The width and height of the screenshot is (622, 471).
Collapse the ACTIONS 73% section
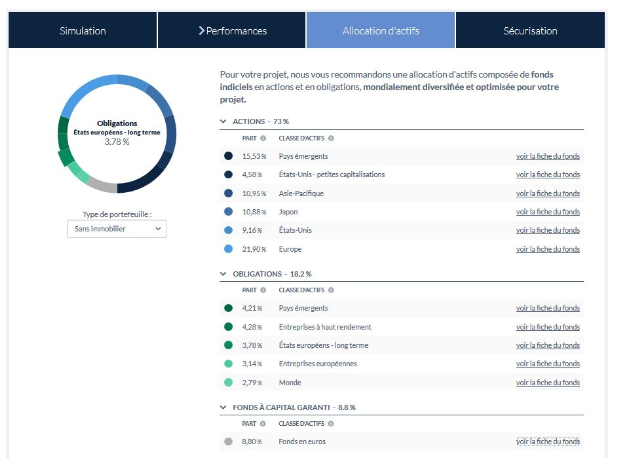pyautogui.click(x=223, y=121)
